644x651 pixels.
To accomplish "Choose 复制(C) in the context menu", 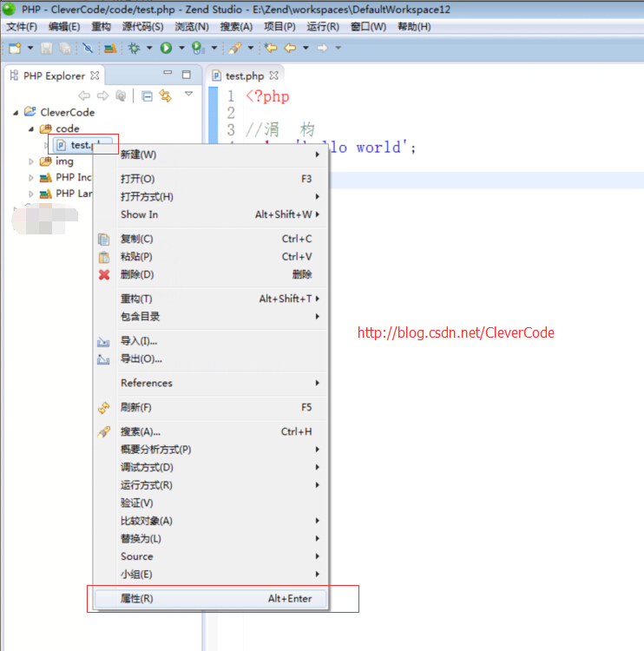I will (211, 240).
